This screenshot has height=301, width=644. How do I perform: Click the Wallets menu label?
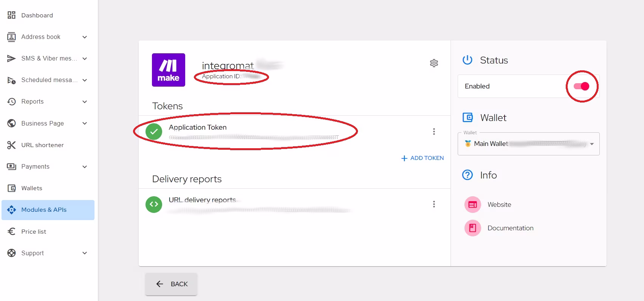point(32,188)
